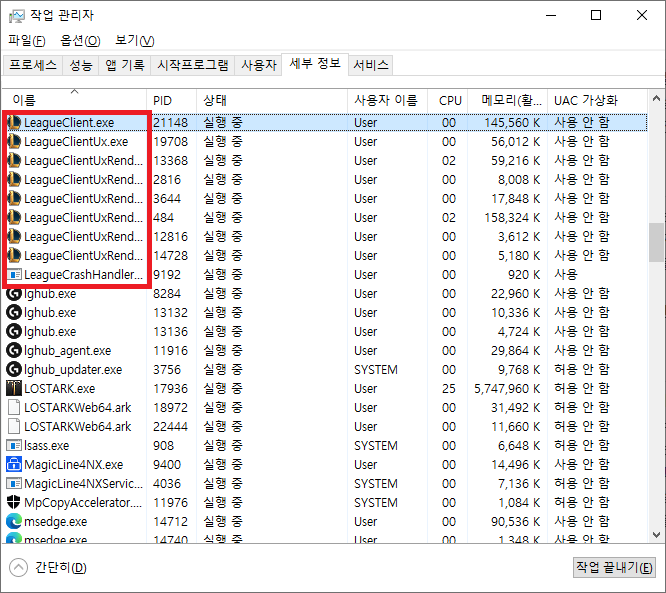This screenshot has height=593, width=666.
Task: Sort by the 이름 column header
Action: 75,101
